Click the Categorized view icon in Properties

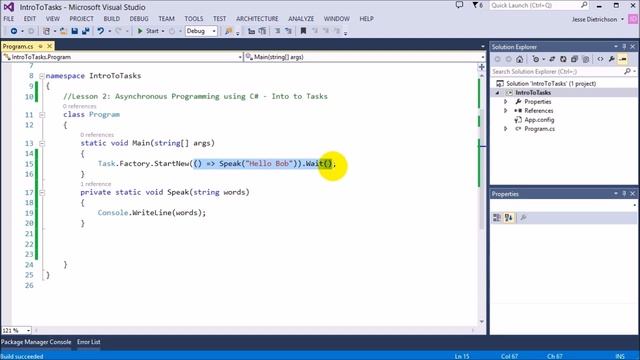click(x=497, y=218)
